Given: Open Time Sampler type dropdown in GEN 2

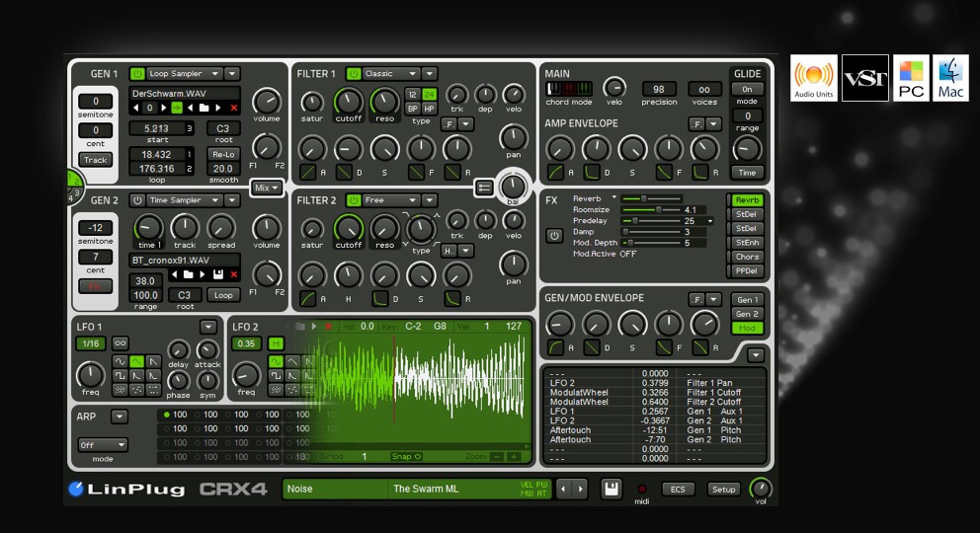Looking at the screenshot, I should click(185, 200).
